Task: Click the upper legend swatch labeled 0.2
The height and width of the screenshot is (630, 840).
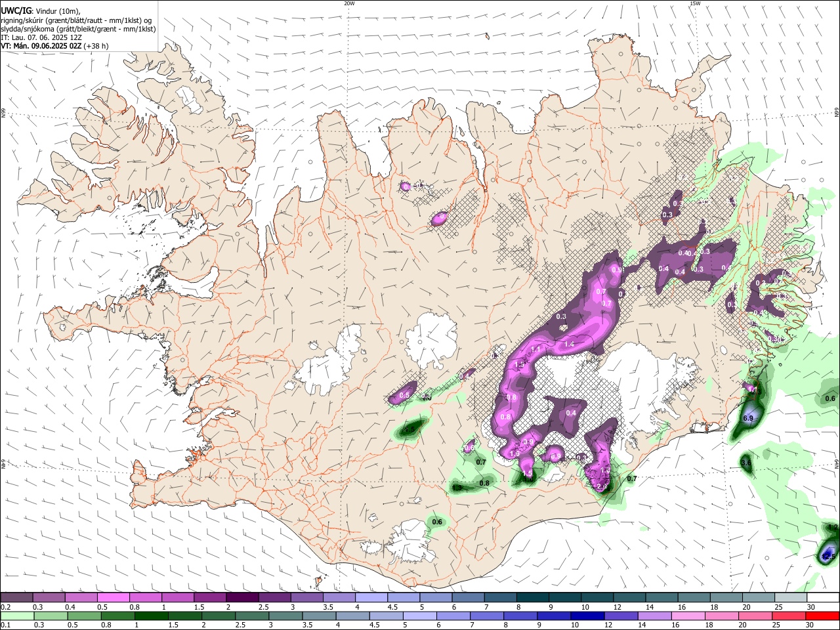Action: point(16,597)
